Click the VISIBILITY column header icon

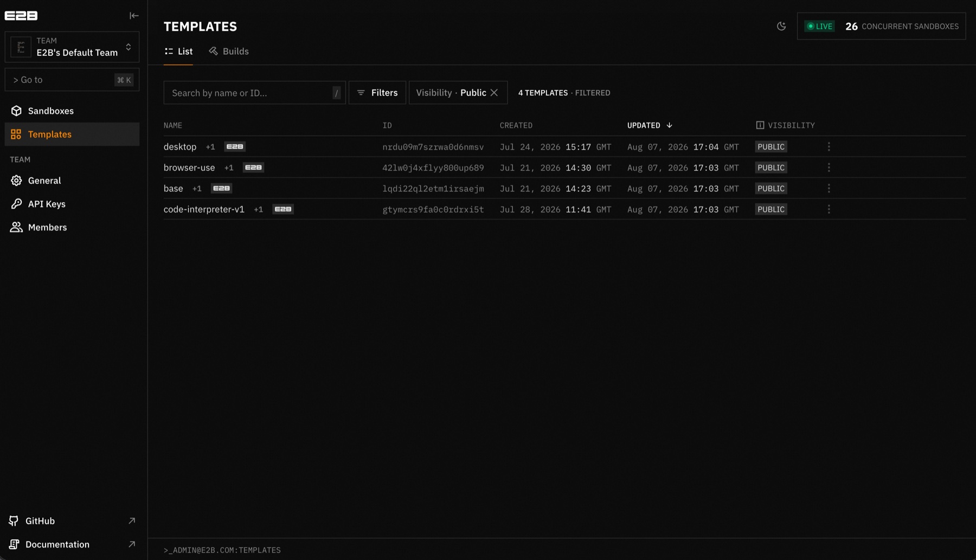tap(760, 125)
